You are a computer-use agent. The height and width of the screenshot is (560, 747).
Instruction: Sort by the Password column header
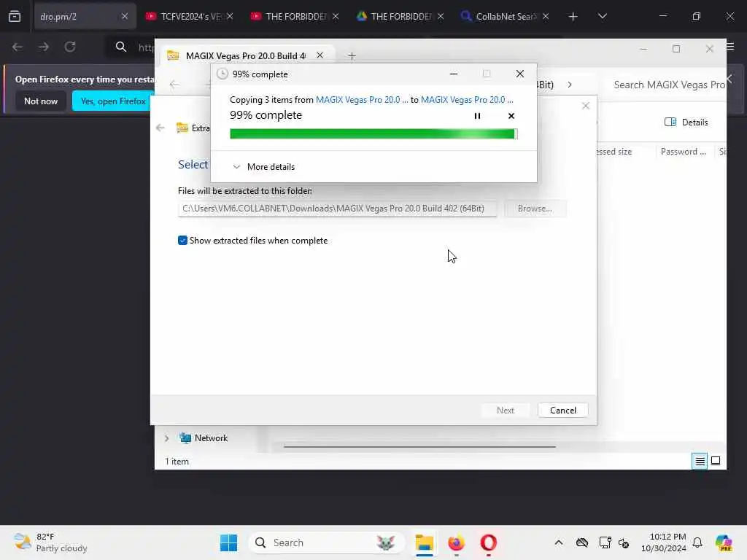pyautogui.click(x=683, y=152)
